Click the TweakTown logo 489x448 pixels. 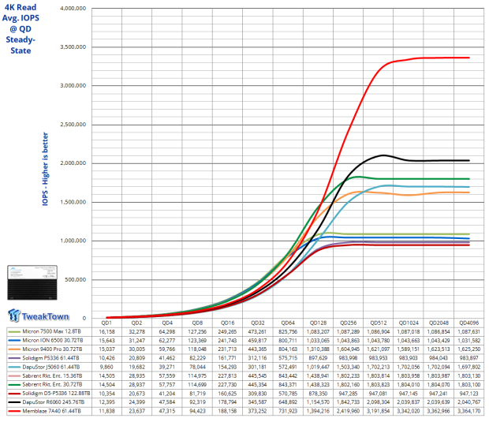[x=39, y=315]
